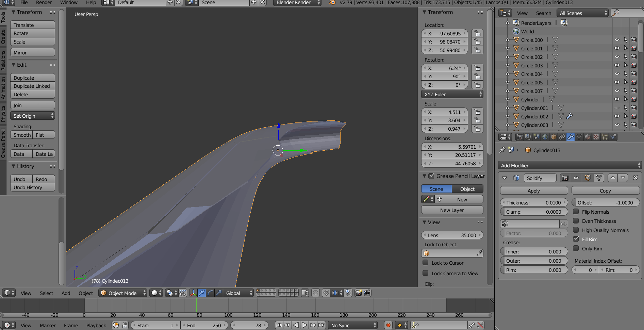Enable the Even Thickness checkbox
644x330 pixels.
(x=576, y=221)
